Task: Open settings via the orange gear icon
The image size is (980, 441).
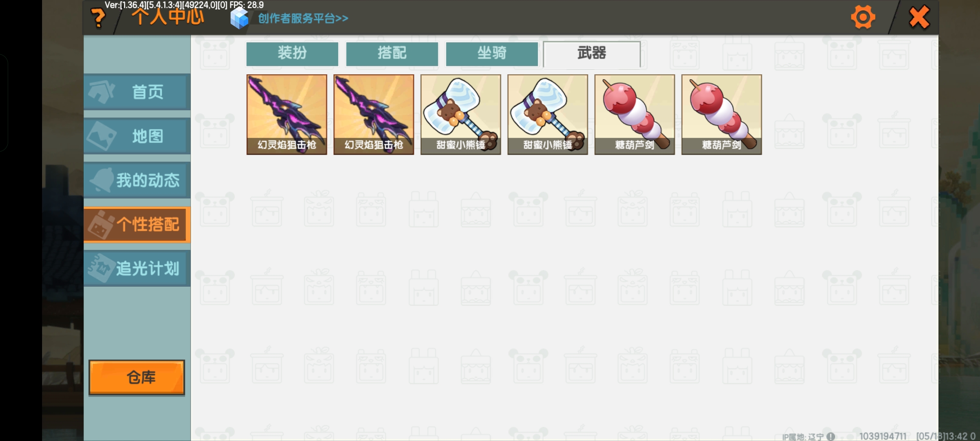Action: (x=863, y=17)
